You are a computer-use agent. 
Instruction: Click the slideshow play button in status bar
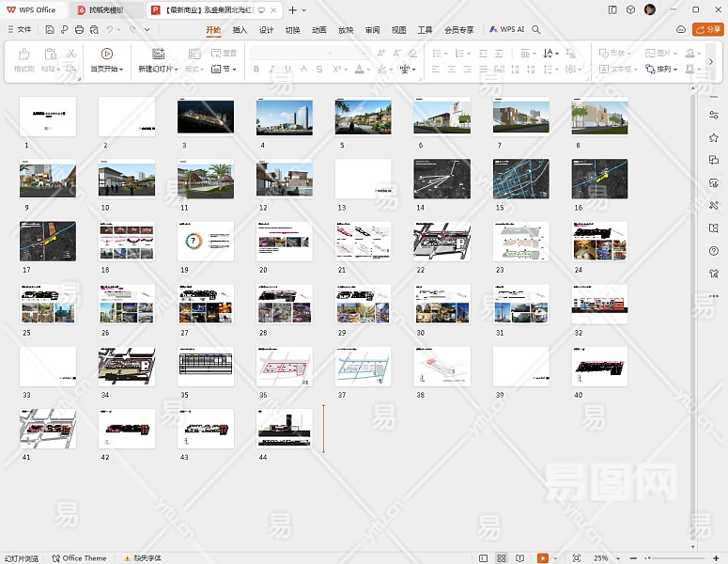(542, 558)
